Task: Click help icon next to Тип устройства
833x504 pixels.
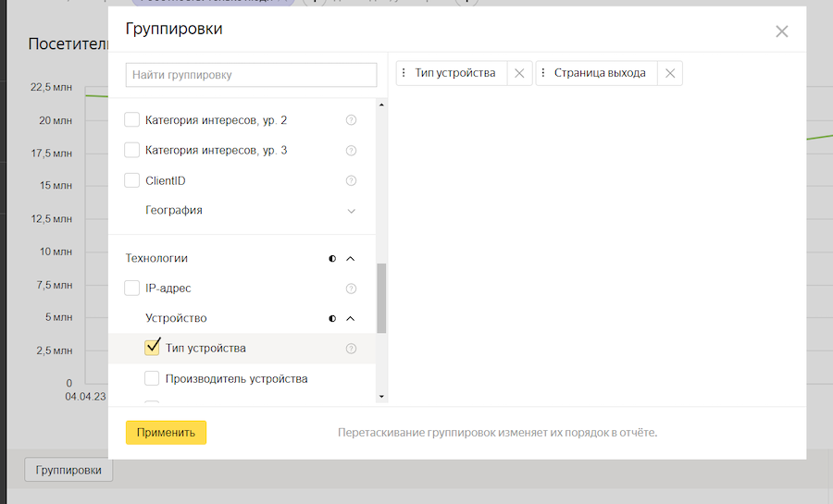Action: [x=351, y=349]
